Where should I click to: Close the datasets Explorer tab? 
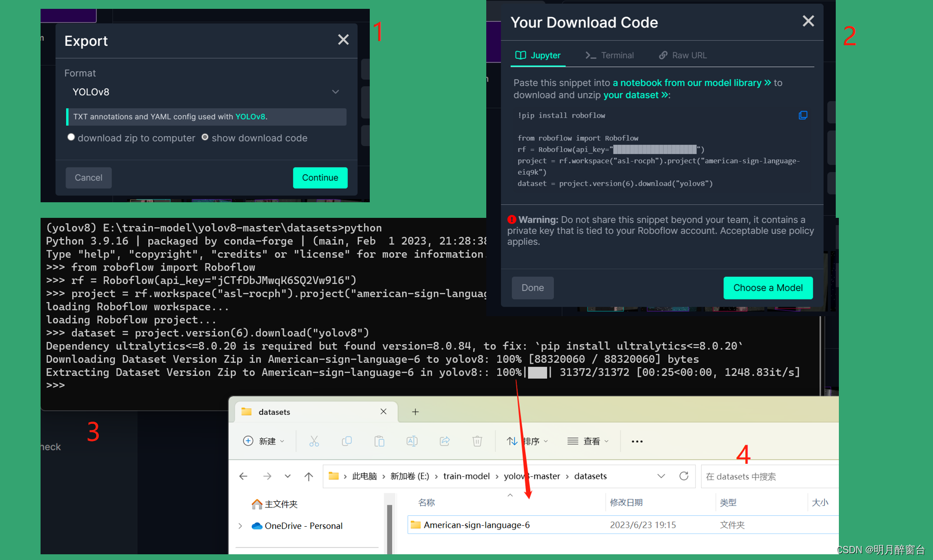(x=383, y=411)
